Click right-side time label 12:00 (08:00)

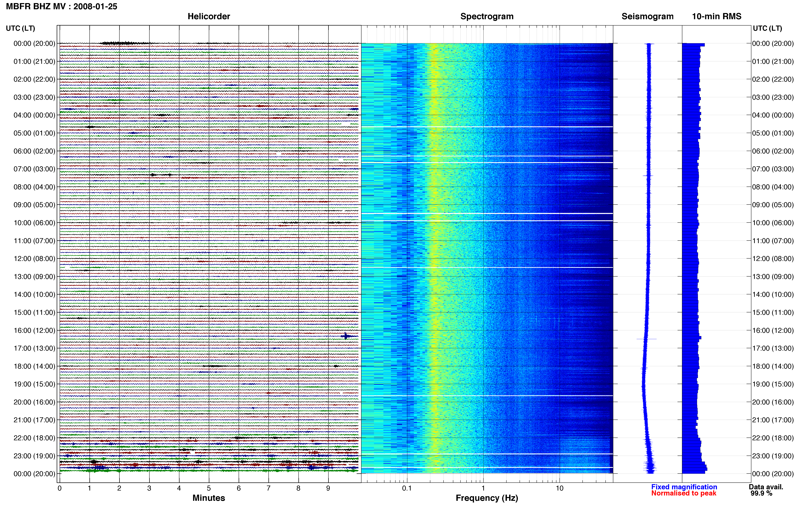click(x=773, y=259)
